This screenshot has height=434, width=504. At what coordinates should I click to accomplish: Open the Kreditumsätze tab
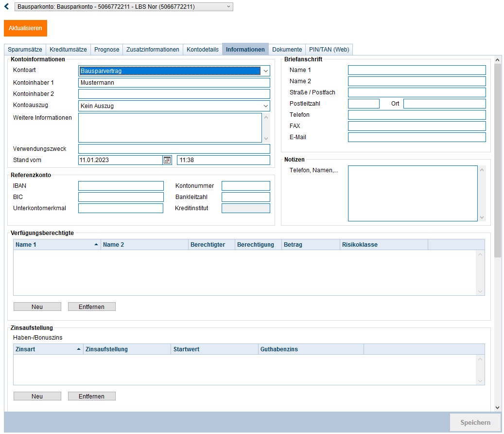(x=68, y=50)
